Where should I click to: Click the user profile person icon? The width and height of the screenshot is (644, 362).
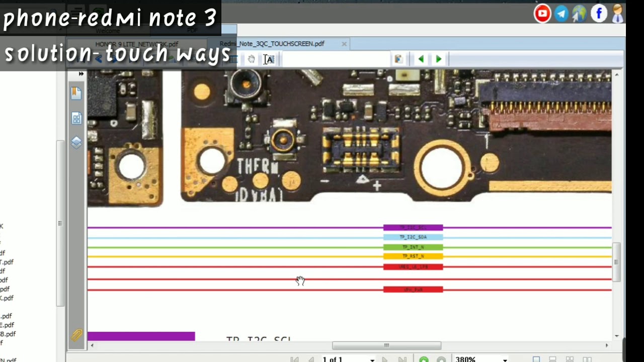617,14
